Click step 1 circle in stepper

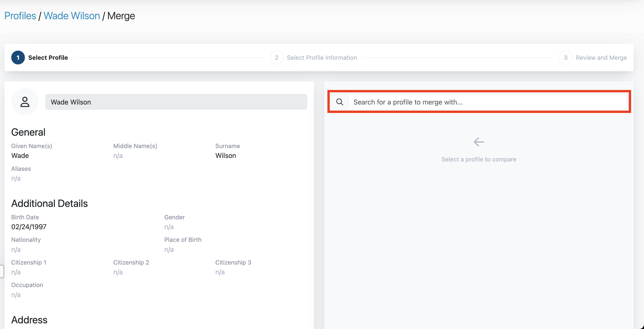[x=18, y=58]
